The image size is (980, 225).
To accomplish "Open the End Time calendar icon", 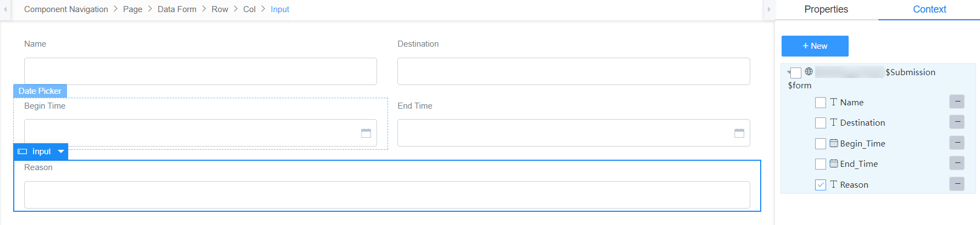I will (x=739, y=133).
